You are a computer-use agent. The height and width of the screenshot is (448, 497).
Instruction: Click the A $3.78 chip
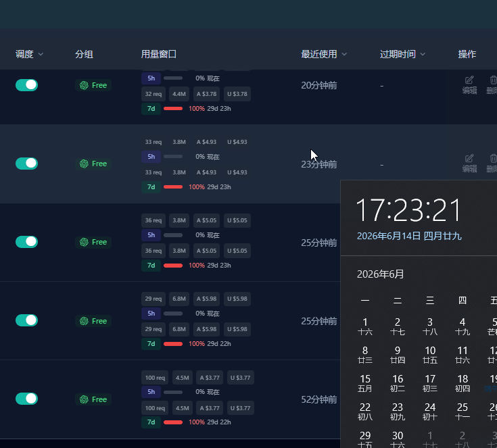click(x=206, y=94)
